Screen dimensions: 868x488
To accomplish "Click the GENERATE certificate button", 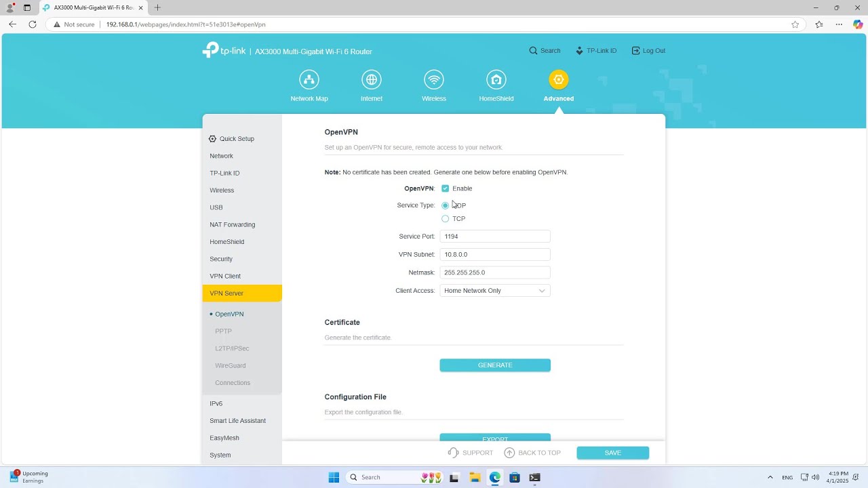I will (495, 365).
